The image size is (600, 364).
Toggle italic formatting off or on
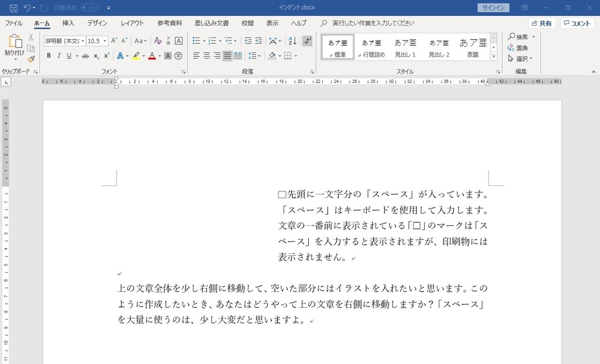tap(59, 55)
